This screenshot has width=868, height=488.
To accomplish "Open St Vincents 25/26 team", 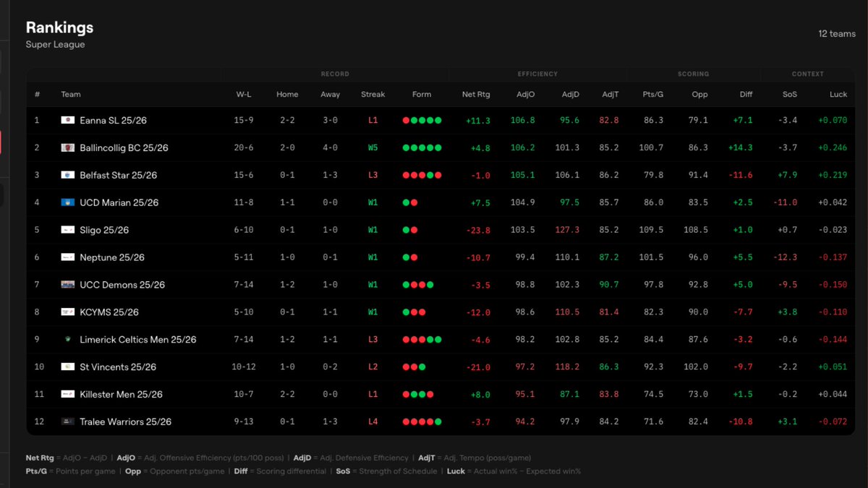I will click(119, 367).
